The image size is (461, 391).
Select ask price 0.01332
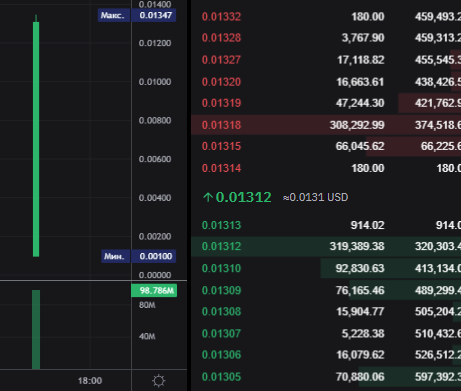[221, 17]
